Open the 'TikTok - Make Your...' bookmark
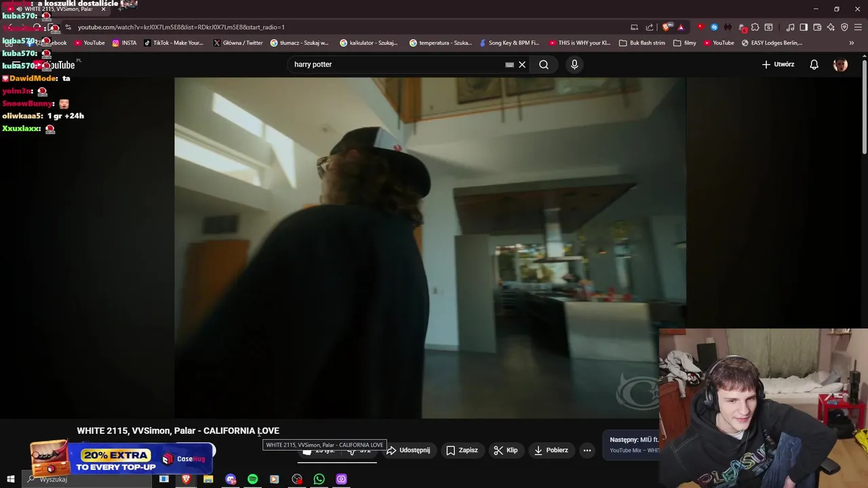The height and width of the screenshot is (488, 868). pos(174,43)
